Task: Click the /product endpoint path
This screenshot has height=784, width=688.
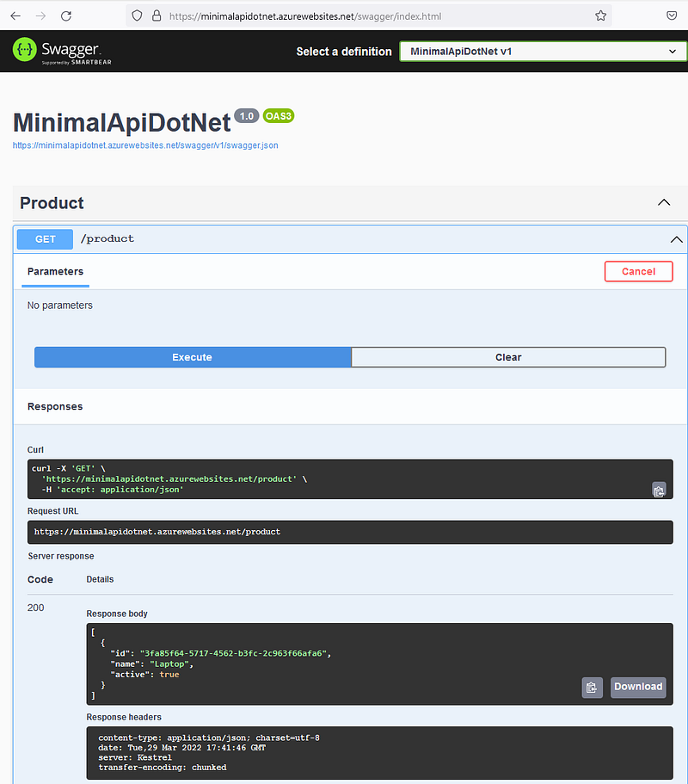Action: [107, 239]
